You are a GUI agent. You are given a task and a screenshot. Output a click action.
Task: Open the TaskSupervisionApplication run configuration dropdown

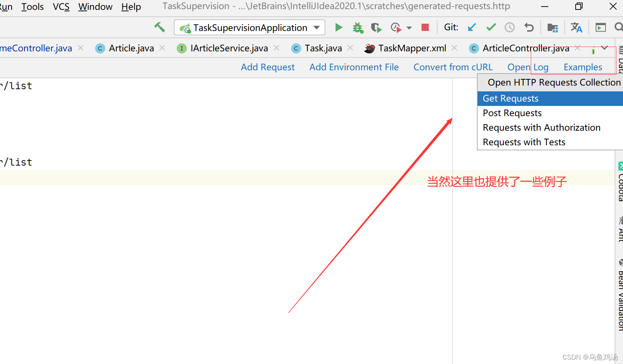[x=250, y=28]
